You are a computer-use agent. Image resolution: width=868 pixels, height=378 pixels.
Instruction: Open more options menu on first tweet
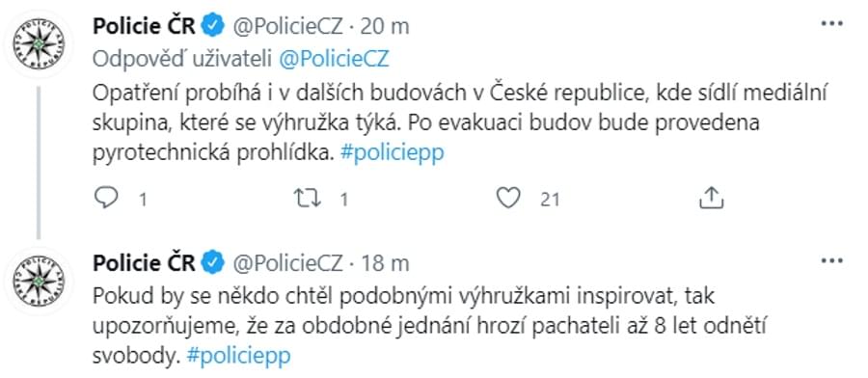coord(831,24)
